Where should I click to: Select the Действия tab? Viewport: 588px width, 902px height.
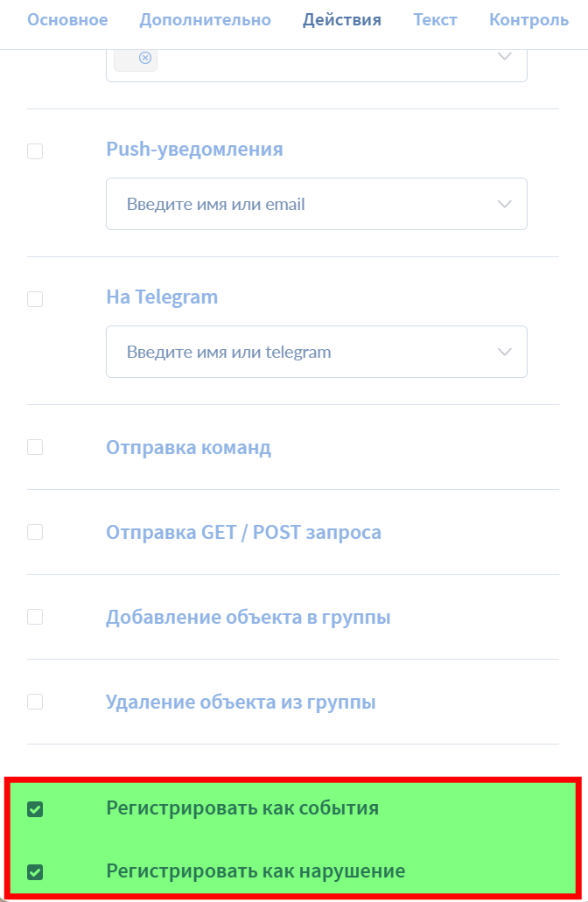(x=342, y=19)
